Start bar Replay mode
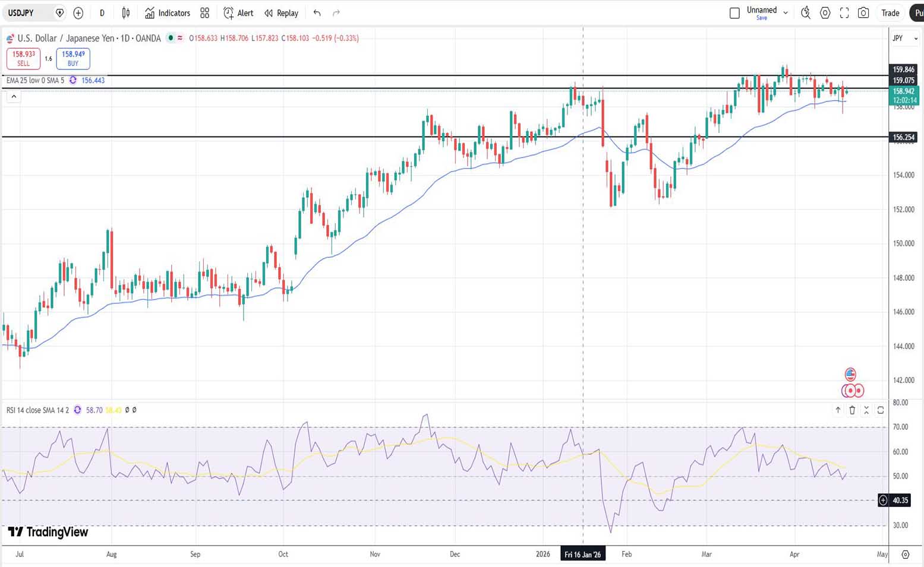The height and width of the screenshot is (567, 924). (282, 13)
